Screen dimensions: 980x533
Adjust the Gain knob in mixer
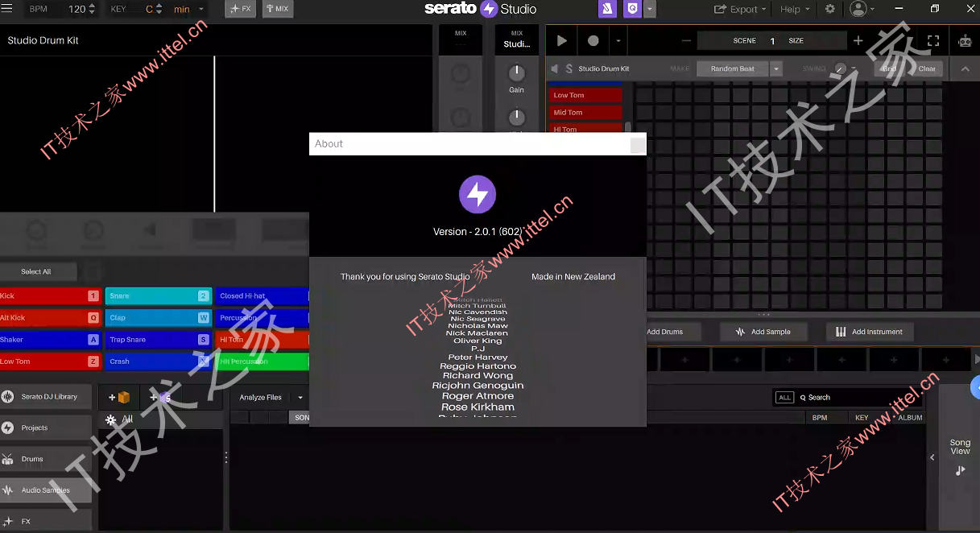point(516,72)
